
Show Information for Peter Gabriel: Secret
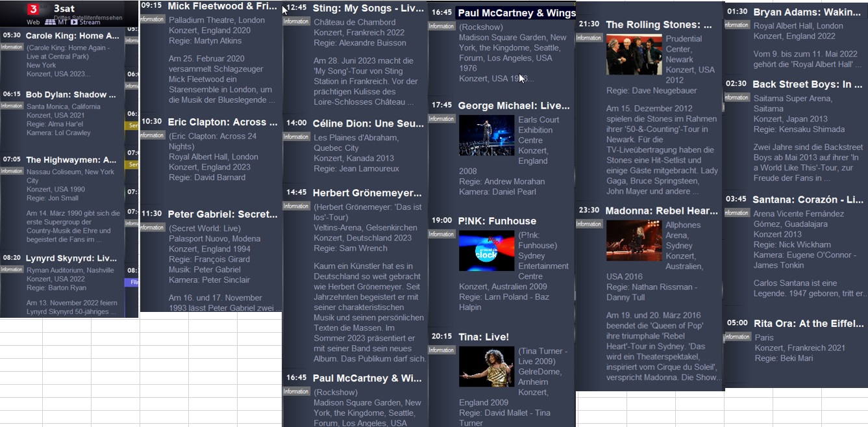click(x=152, y=227)
